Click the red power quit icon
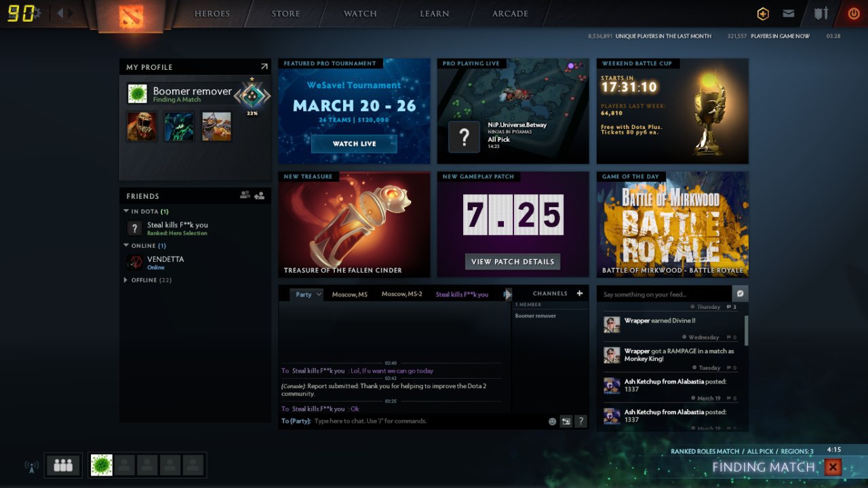 click(854, 13)
